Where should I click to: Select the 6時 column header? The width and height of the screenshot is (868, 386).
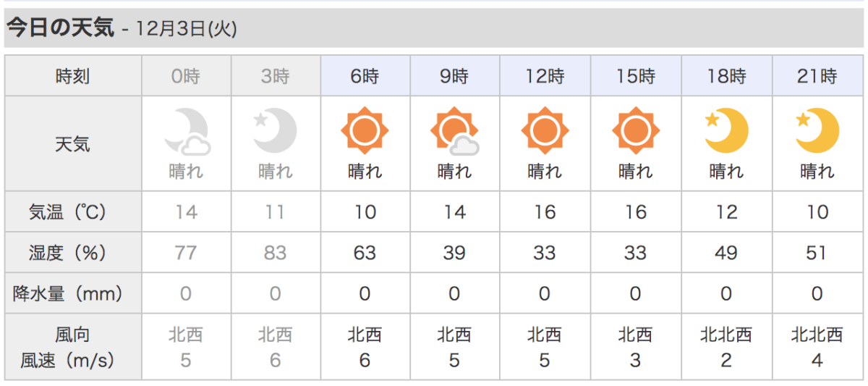click(365, 76)
